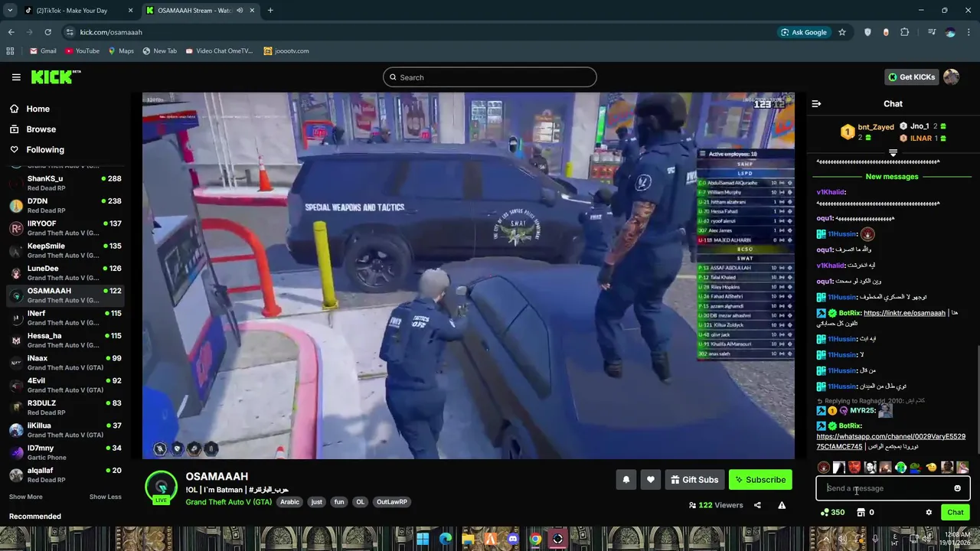Click the 350 channel points icon
Screen dimensions: 980x551
click(825, 513)
